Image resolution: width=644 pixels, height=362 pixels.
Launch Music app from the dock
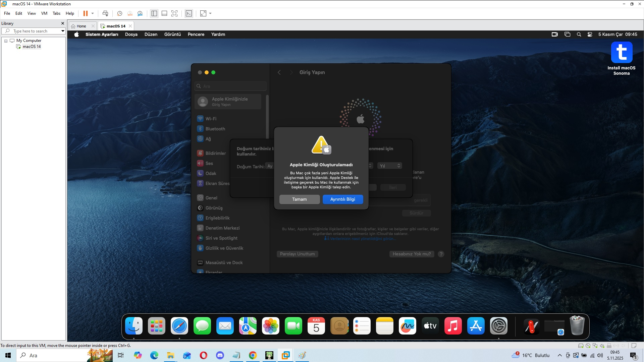click(453, 326)
